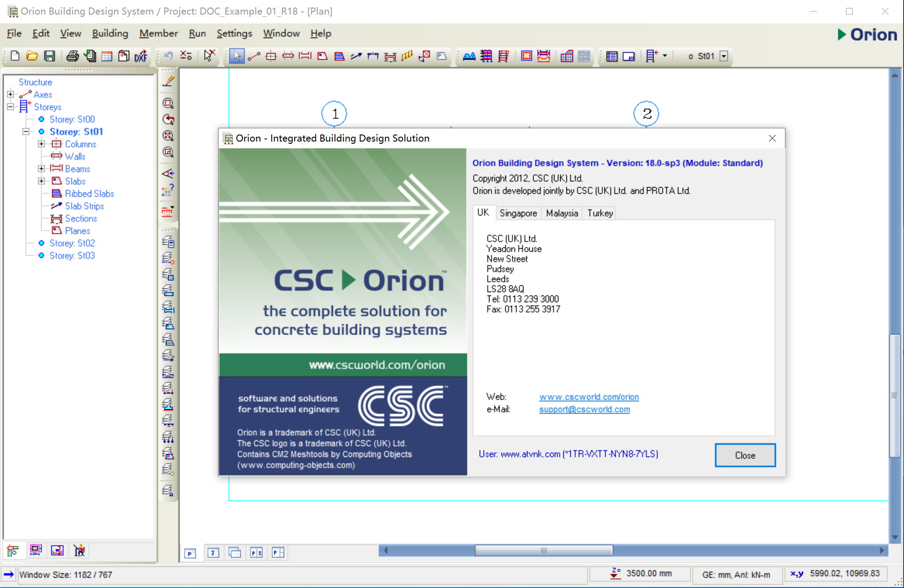The width and height of the screenshot is (904, 588).
Task: Open the dropdown arrow beside storey ladder icon
Action: coord(665,56)
